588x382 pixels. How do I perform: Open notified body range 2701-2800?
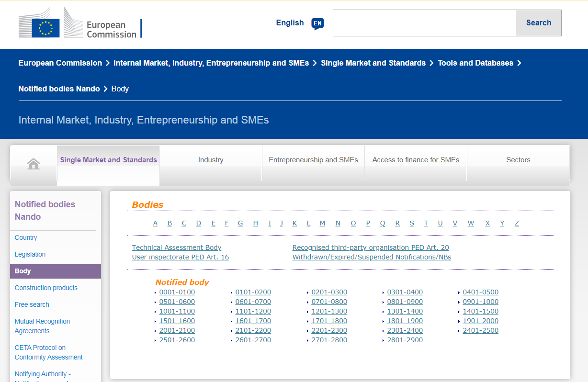(x=329, y=340)
